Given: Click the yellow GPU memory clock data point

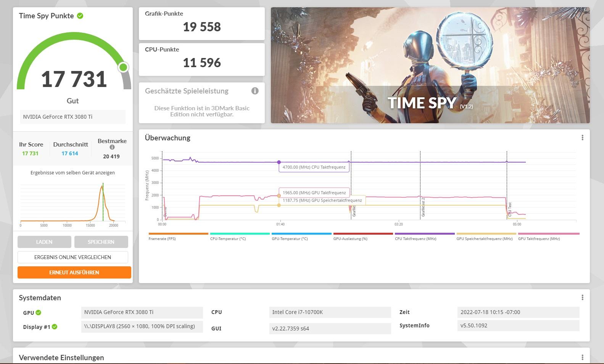Looking at the screenshot, I should click(279, 205).
